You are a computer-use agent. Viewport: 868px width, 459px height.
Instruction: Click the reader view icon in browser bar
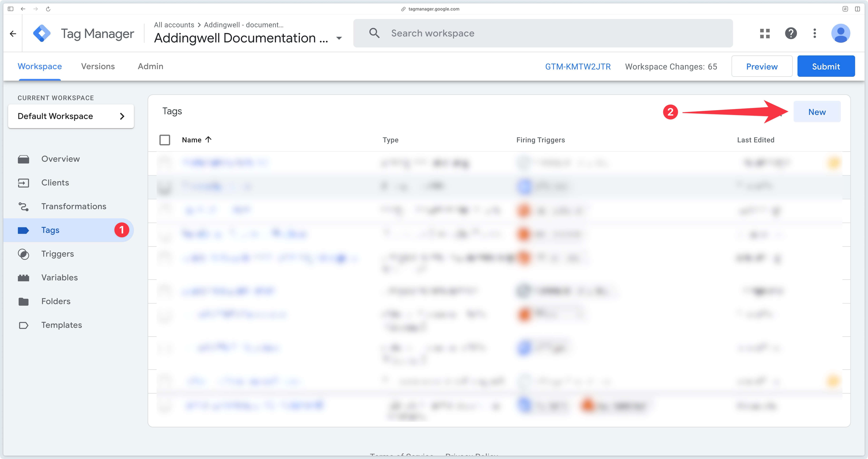pos(845,9)
